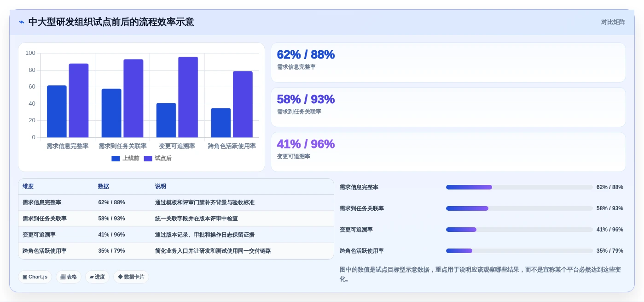This screenshot has width=644, height=302.
Task: Click the 进度 tag chip
Action: (97, 277)
